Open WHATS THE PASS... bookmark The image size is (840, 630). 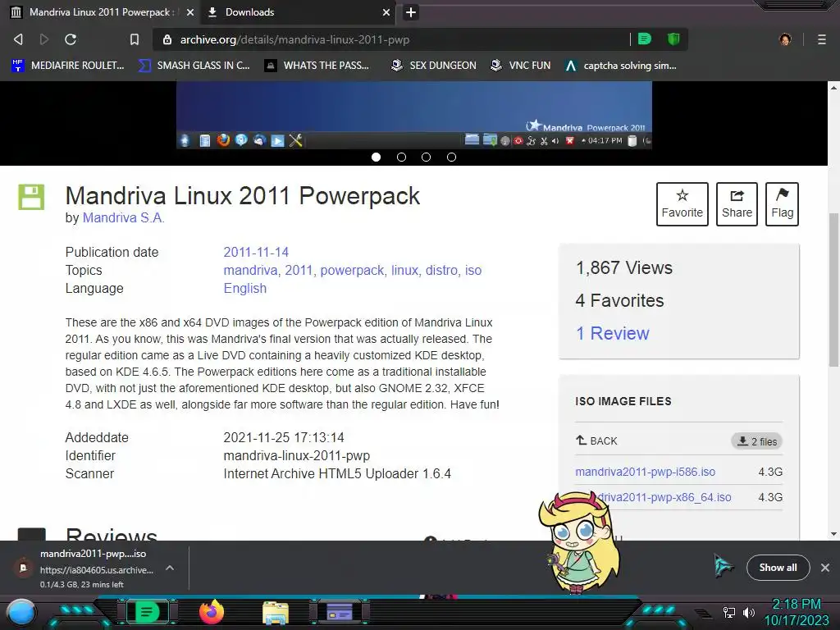[317, 66]
